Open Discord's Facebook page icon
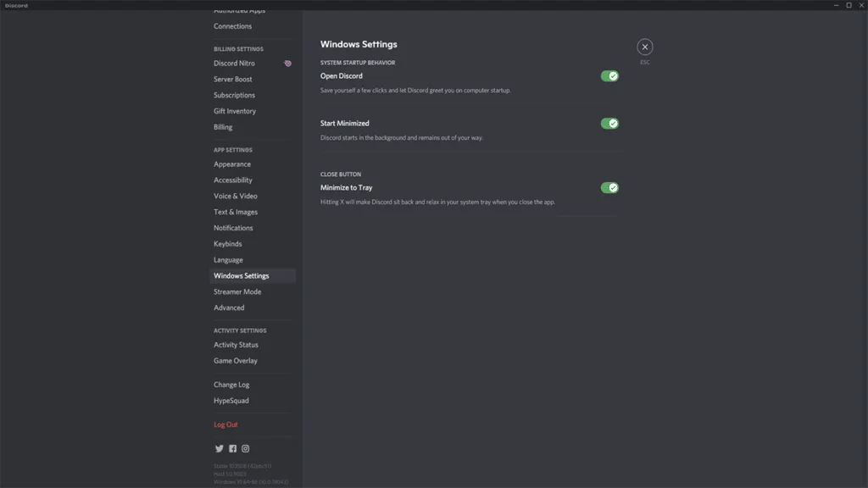Viewport: 868px width, 488px height. (232, 449)
